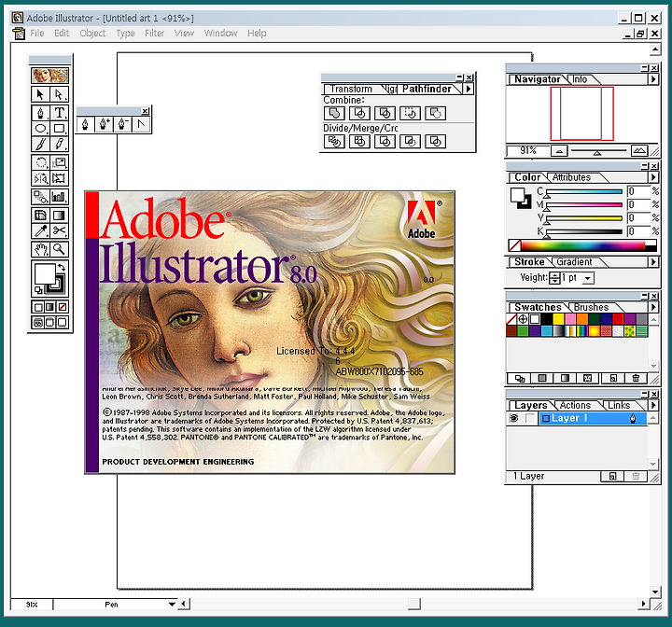Select the Hand tool

[x=40, y=249]
